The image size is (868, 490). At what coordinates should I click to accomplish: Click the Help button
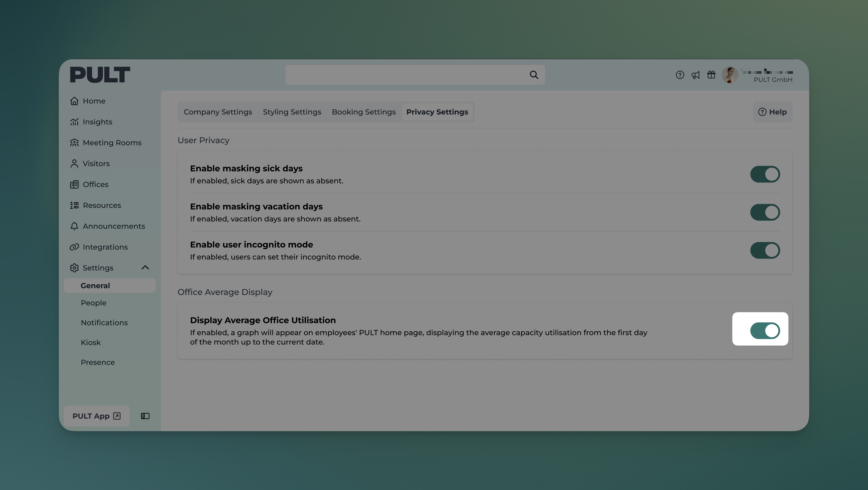point(772,112)
